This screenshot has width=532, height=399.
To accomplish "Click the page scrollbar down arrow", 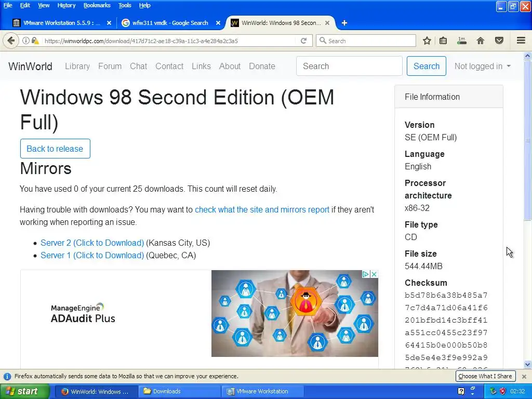I will (x=528, y=365).
